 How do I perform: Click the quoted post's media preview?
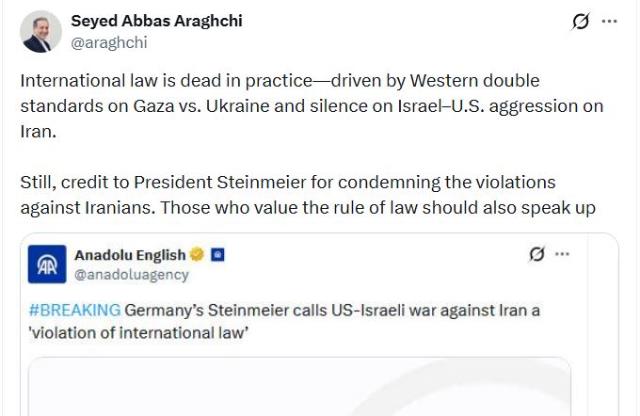tap(300, 388)
